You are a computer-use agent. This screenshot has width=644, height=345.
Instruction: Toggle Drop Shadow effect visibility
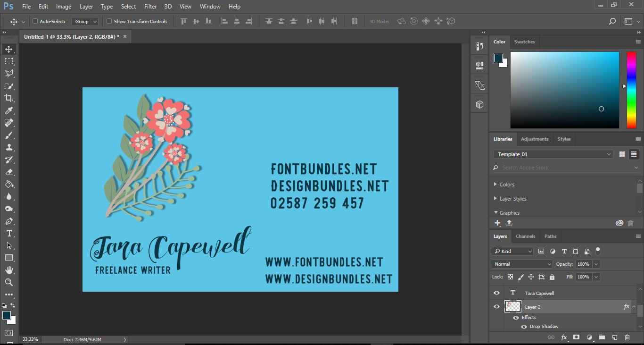524,327
